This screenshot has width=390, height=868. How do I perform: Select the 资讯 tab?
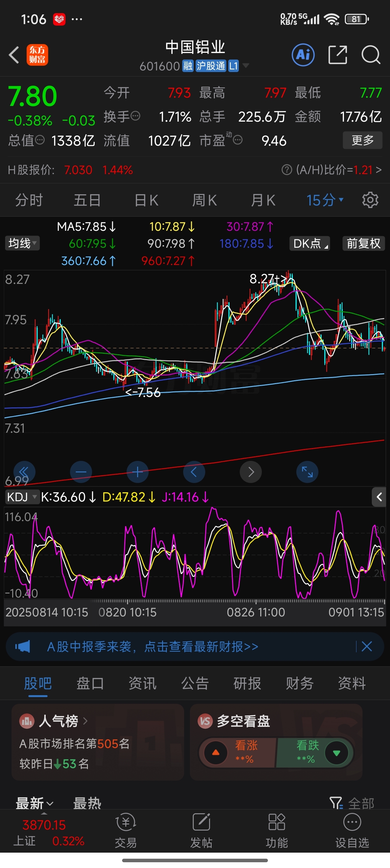143,683
